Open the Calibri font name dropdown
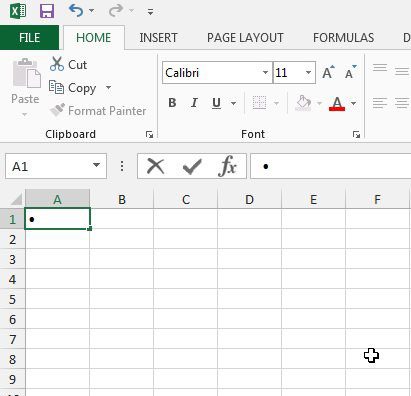This screenshot has width=411, height=396. pyautogui.click(x=265, y=72)
